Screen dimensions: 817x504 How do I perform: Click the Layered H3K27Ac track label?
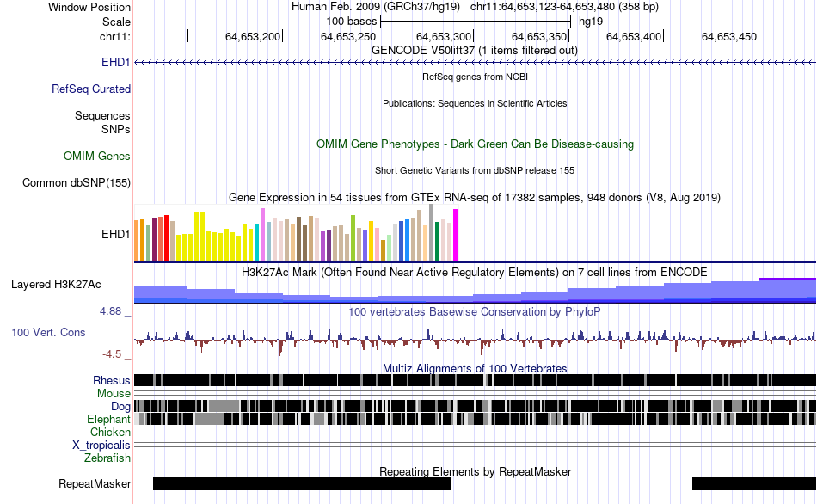pyautogui.click(x=56, y=284)
